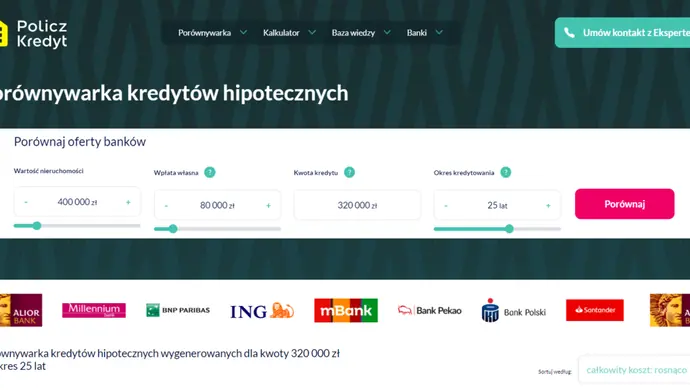This screenshot has height=390, width=690.
Task: Click the Okres kredytowania slider handle
Action: click(509, 229)
